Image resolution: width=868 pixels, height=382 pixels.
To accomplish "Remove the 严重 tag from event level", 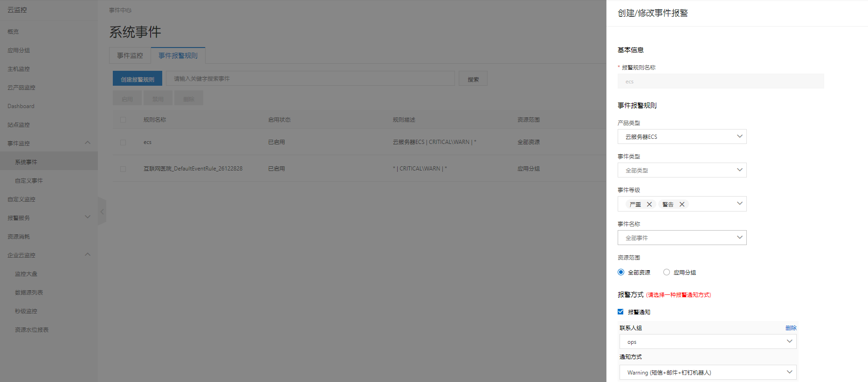I will pyautogui.click(x=649, y=205).
